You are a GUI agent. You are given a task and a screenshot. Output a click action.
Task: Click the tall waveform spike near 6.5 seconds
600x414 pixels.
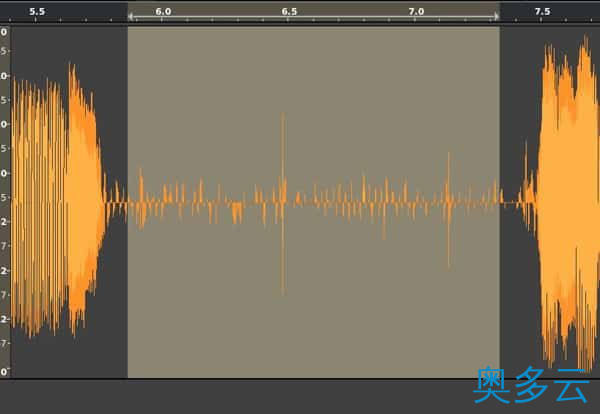pos(283,203)
